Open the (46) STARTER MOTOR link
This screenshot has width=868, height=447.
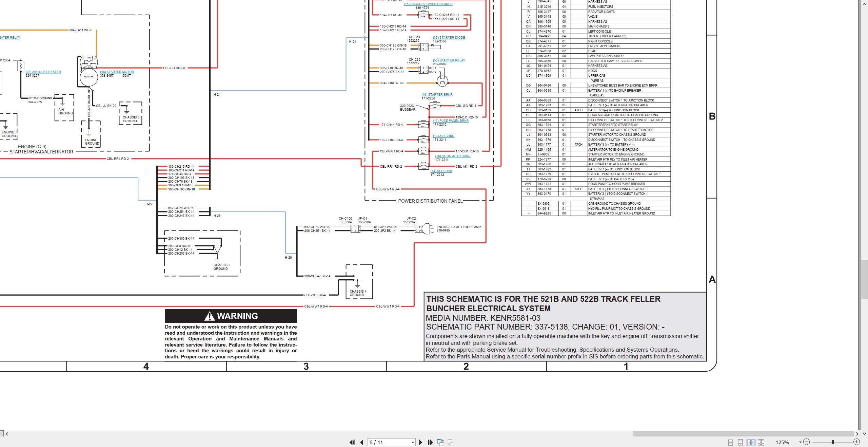point(117,72)
